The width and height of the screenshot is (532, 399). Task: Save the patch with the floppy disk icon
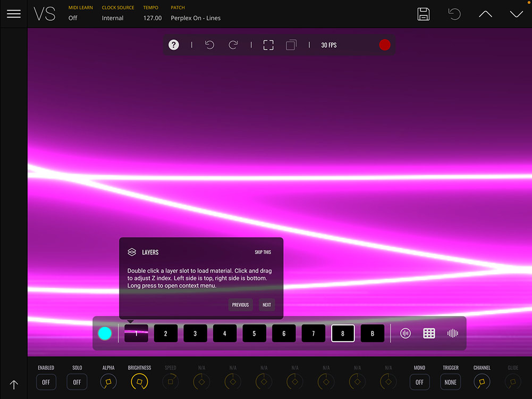pyautogui.click(x=424, y=14)
